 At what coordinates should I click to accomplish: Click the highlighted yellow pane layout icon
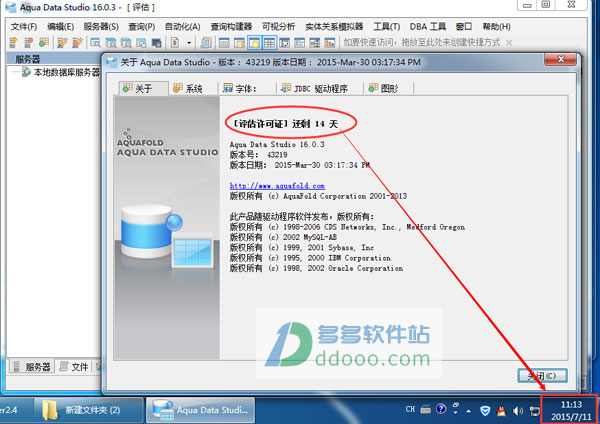tap(254, 43)
